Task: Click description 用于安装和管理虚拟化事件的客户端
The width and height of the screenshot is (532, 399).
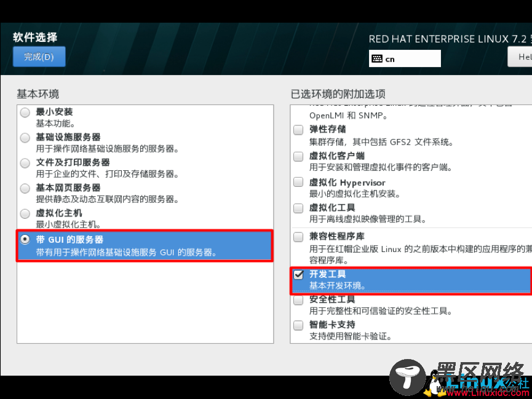Action: tap(380, 167)
